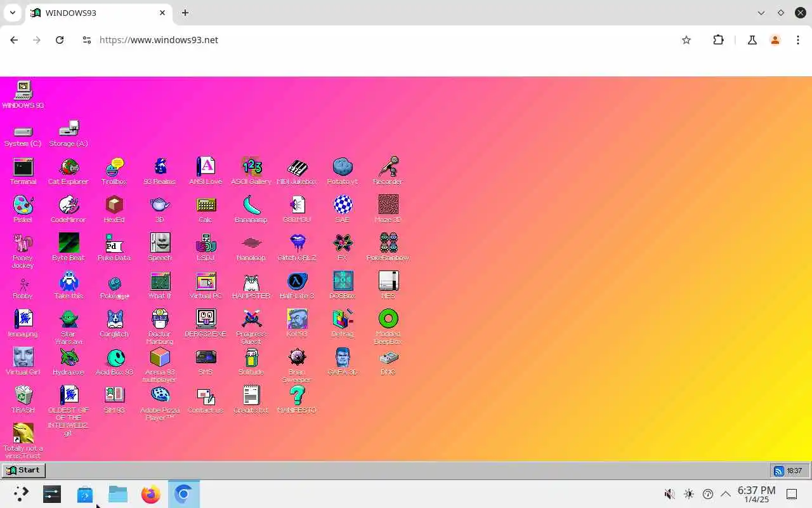Launch Adobe Pizza Player icon
812x508 pixels.
pos(160,403)
